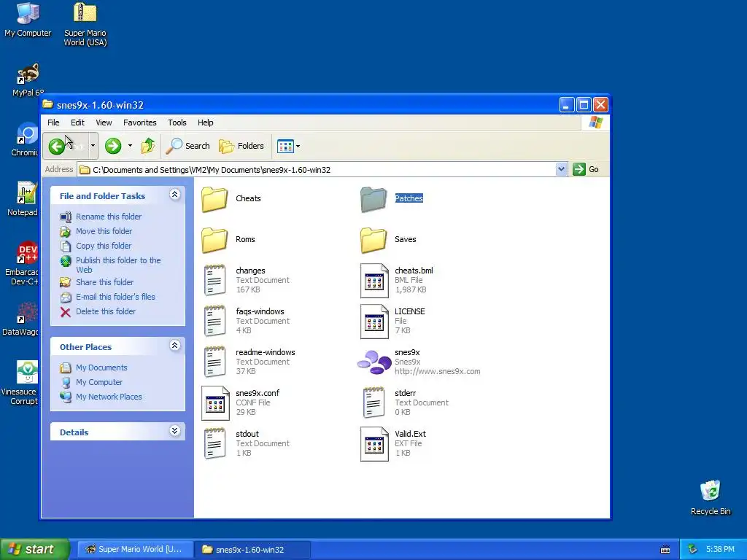This screenshot has width=747, height=560.
Task: Select the stdout text document icon
Action: [x=215, y=444]
